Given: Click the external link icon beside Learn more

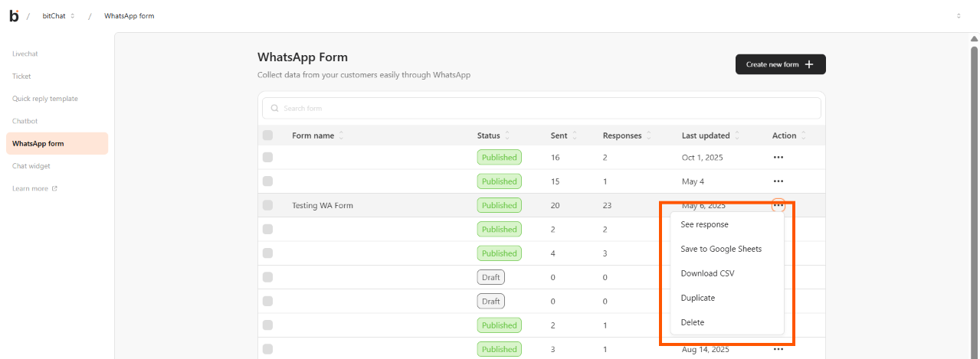Looking at the screenshot, I should pyautogui.click(x=54, y=188).
